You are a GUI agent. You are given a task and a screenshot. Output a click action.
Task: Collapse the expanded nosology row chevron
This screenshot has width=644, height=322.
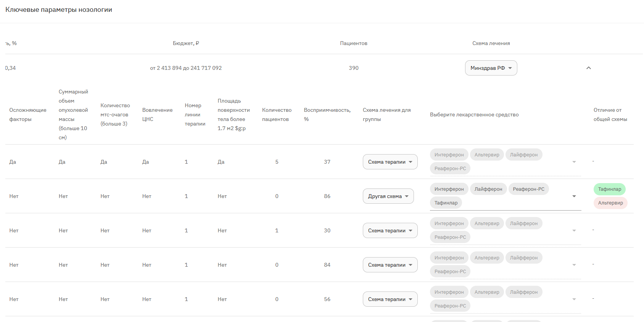(589, 68)
